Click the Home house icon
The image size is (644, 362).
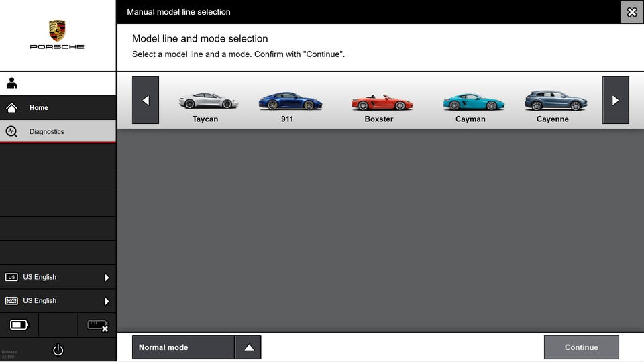(x=11, y=107)
